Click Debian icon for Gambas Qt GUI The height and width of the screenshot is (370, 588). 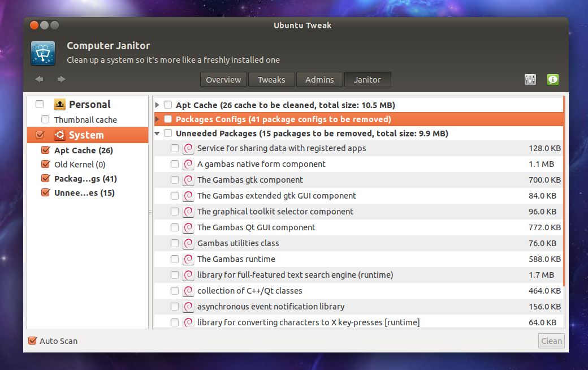tap(188, 228)
